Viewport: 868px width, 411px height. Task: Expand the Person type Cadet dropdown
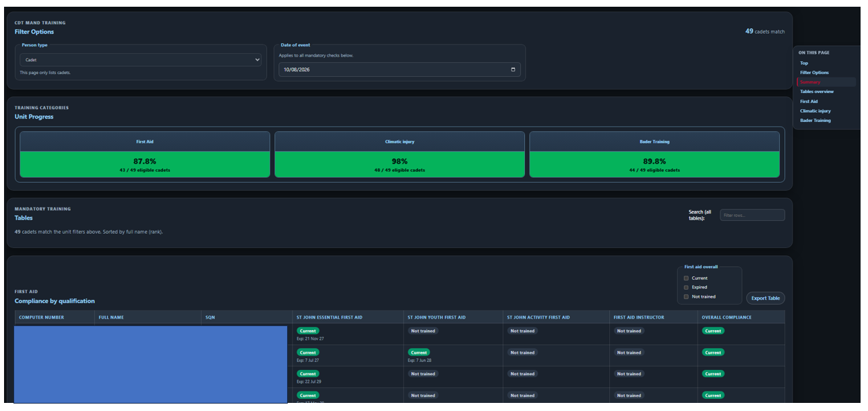(x=140, y=60)
